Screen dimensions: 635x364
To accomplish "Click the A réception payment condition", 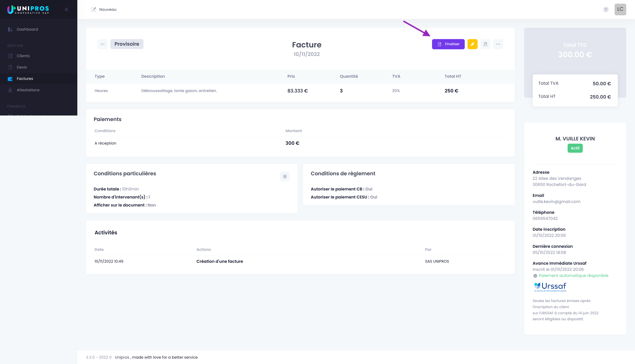I will (105, 143).
